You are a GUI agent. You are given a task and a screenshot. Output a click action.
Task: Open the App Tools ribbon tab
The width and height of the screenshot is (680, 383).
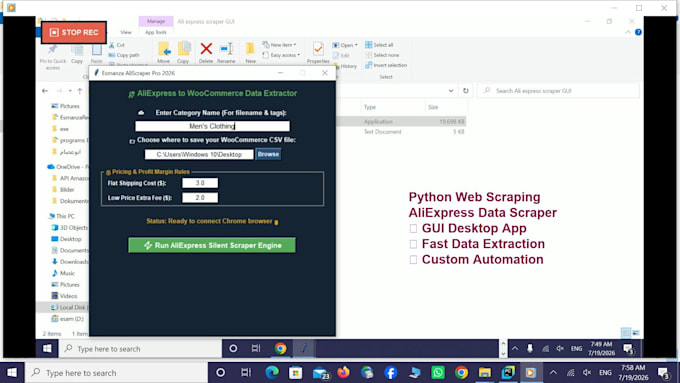pos(156,32)
